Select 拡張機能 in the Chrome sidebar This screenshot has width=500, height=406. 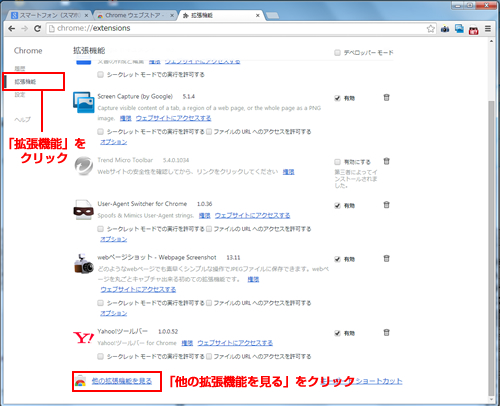tap(25, 82)
